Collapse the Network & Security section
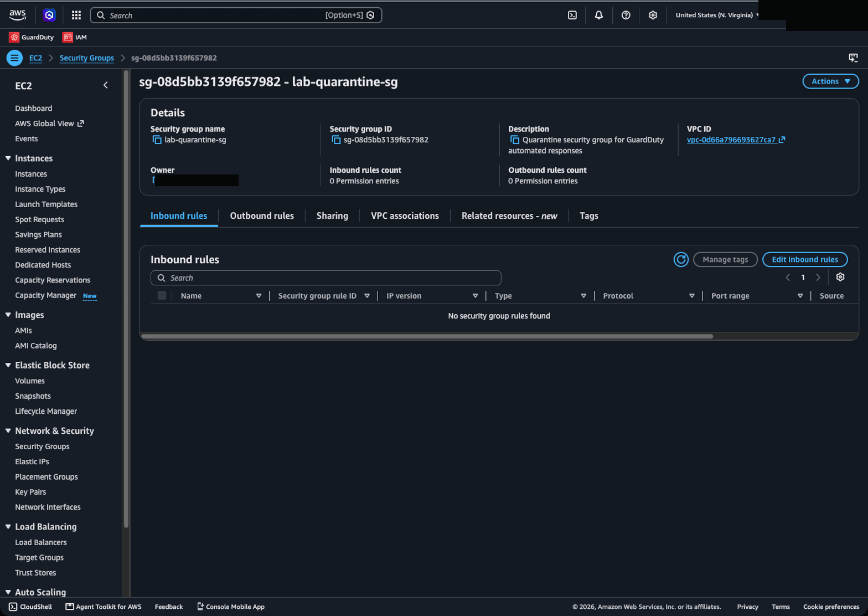The width and height of the screenshot is (868, 616). (x=8, y=430)
